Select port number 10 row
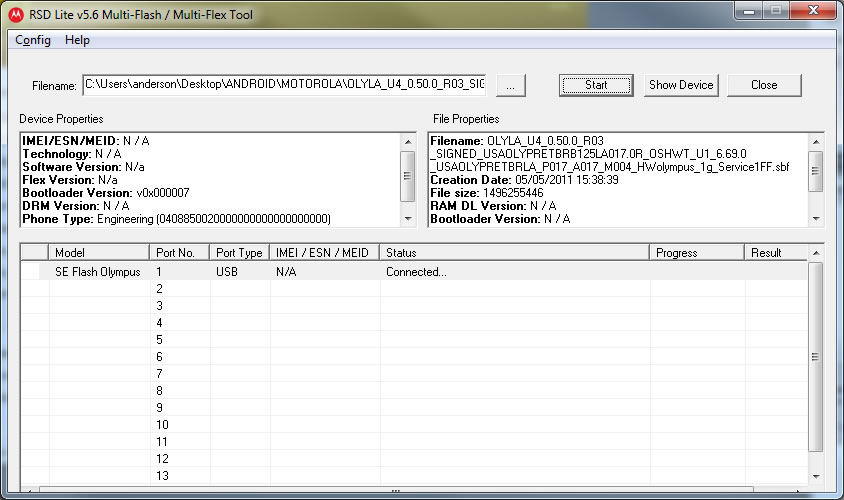 413,425
